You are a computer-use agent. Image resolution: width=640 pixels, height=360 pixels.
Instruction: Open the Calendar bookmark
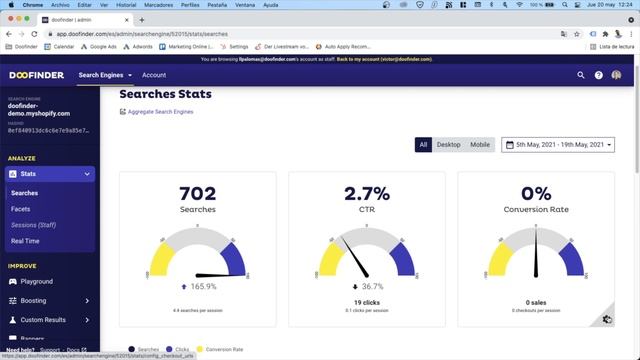(59, 47)
